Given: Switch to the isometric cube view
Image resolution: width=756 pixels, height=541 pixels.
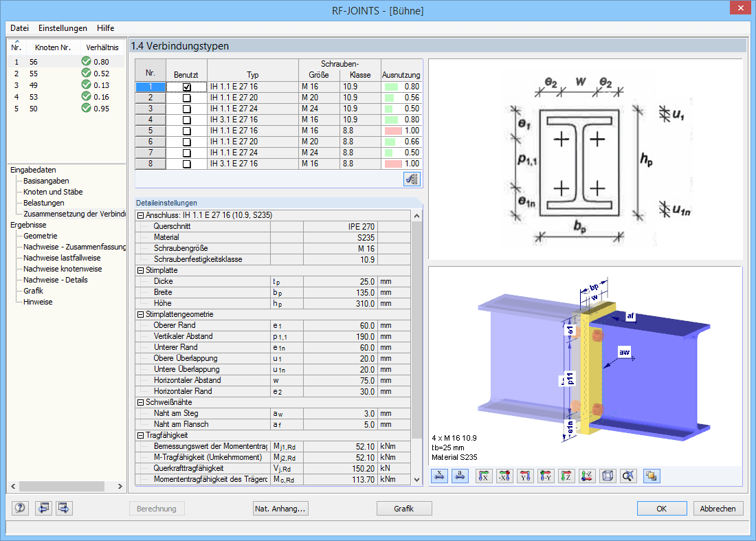Looking at the screenshot, I should pyautogui.click(x=608, y=476).
